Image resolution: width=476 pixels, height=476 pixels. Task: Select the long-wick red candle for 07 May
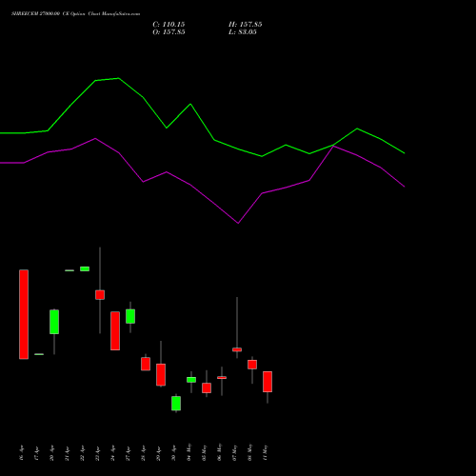pos(237,349)
